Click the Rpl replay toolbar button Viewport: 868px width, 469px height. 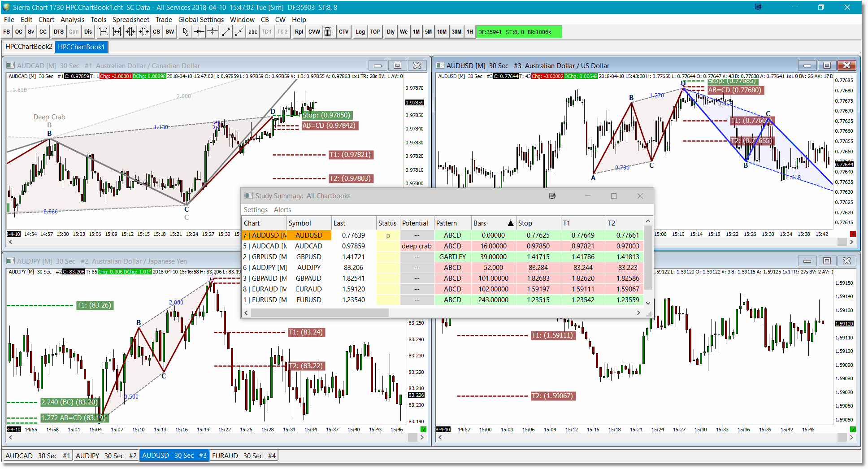click(299, 32)
